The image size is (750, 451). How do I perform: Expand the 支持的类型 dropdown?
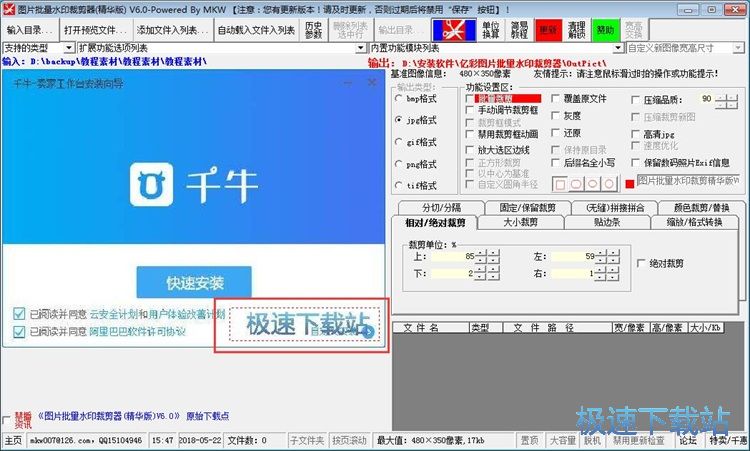click(x=69, y=48)
